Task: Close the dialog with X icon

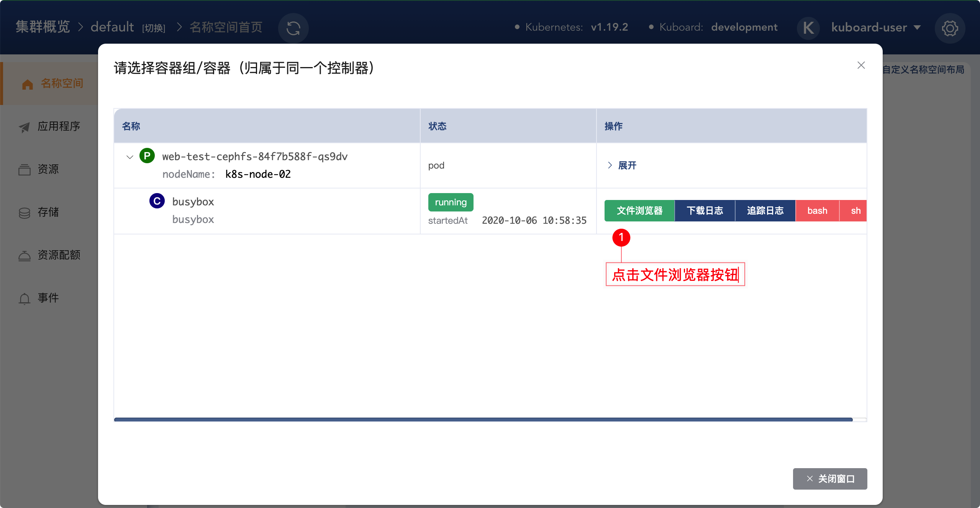Action: (861, 66)
